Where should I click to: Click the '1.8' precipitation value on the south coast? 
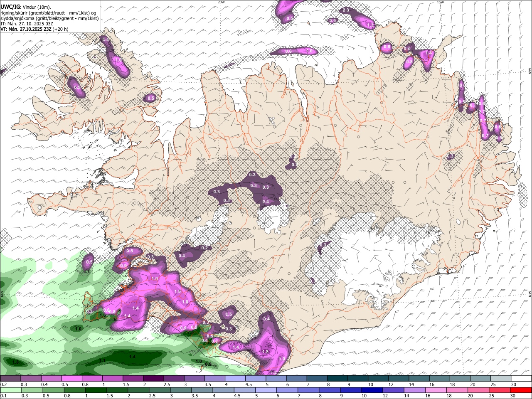pos(266,352)
